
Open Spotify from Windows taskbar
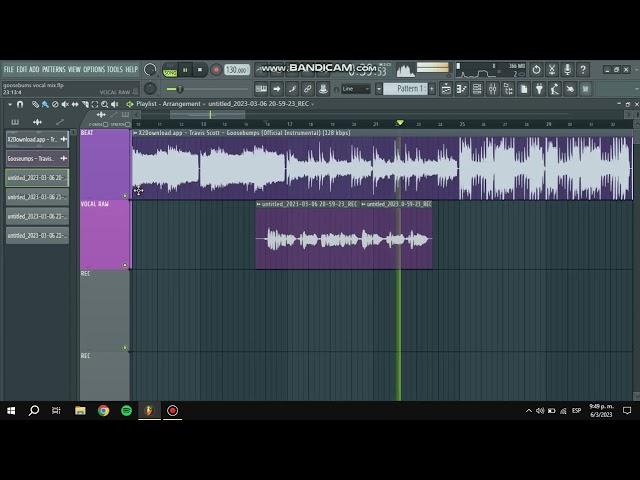[126, 411]
